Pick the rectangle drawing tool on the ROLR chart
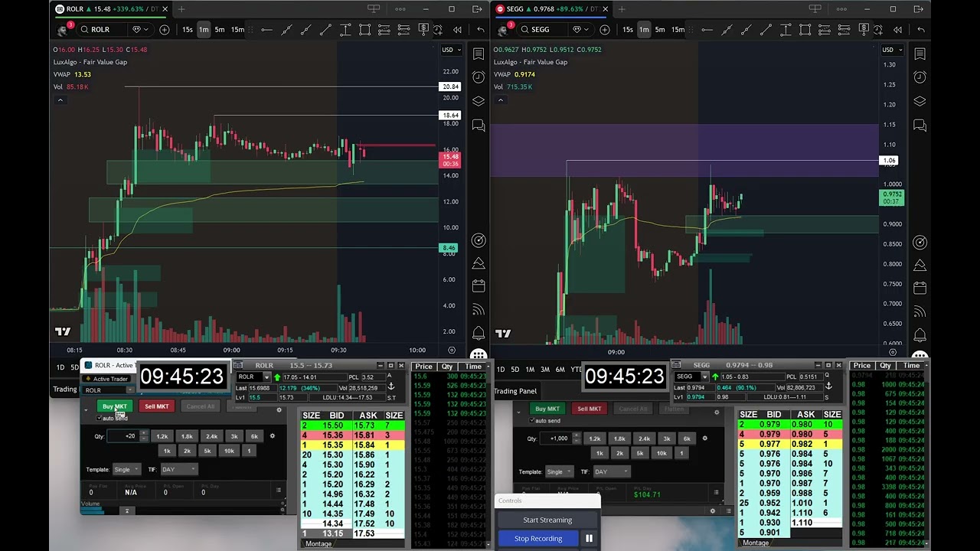Screen dimensions: 980x551 (x=364, y=29)
